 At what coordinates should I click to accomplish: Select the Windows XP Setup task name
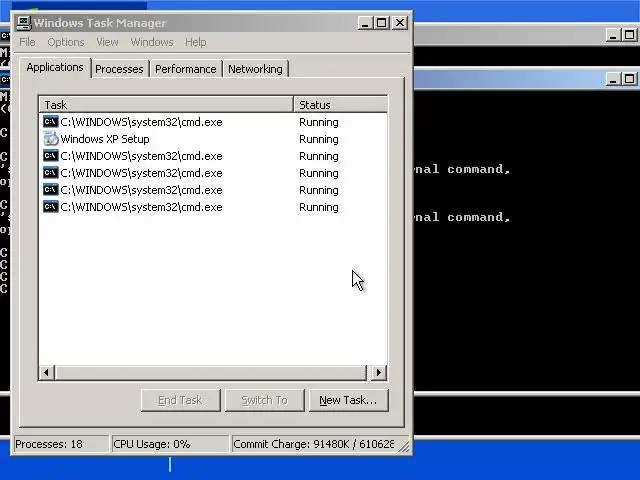pyautogui.click(x=105, y=139)
